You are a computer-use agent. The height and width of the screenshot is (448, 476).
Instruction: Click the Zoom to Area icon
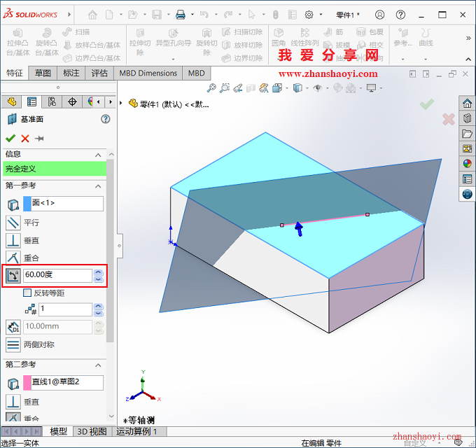(225, 88)
